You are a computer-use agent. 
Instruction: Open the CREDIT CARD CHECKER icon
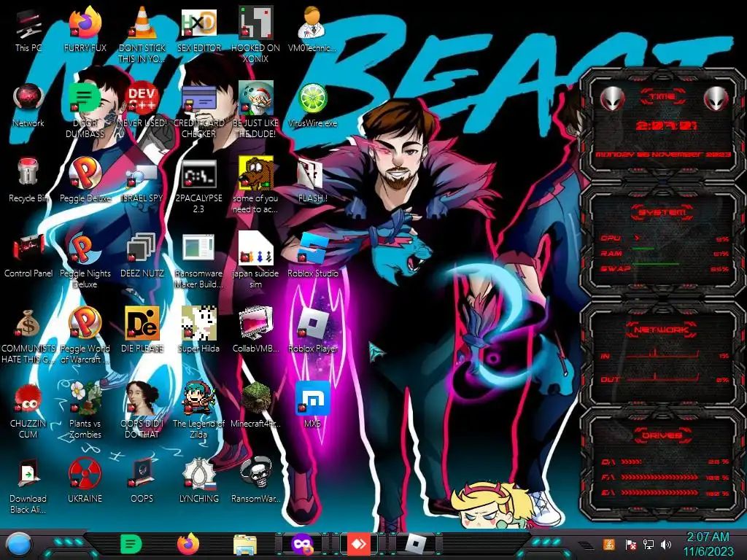point(198,99)
